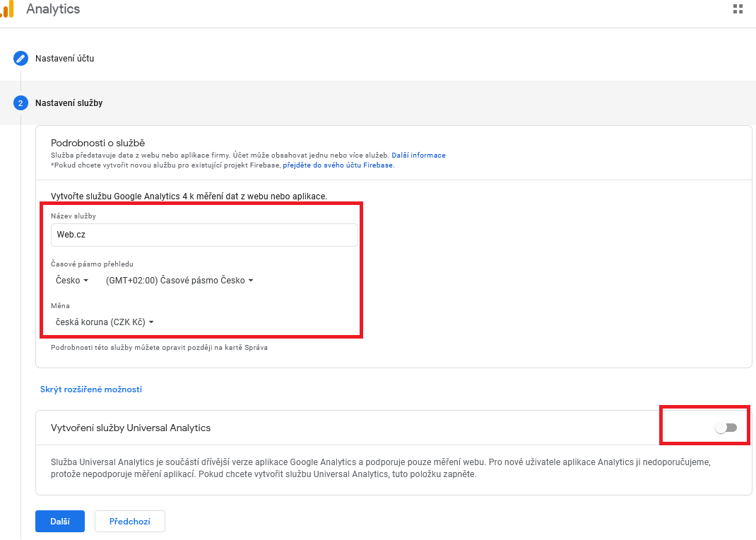The height and width of the screenshot is (540, 756).
Task: Click the Další button
Action: (x=60, y=521)
